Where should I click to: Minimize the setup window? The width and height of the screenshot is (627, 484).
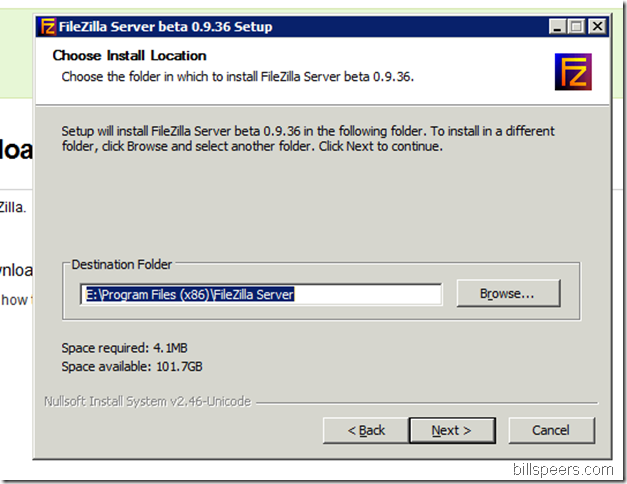557,27
